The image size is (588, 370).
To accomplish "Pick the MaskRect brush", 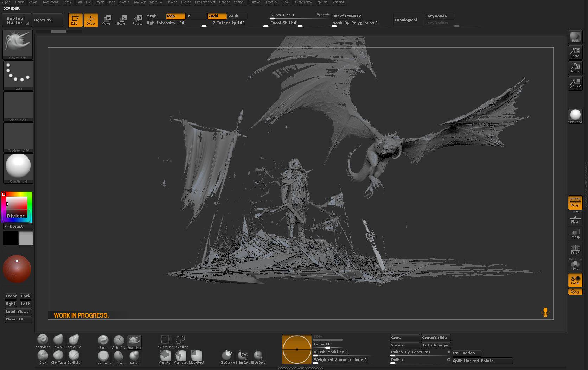I will 196,357.
